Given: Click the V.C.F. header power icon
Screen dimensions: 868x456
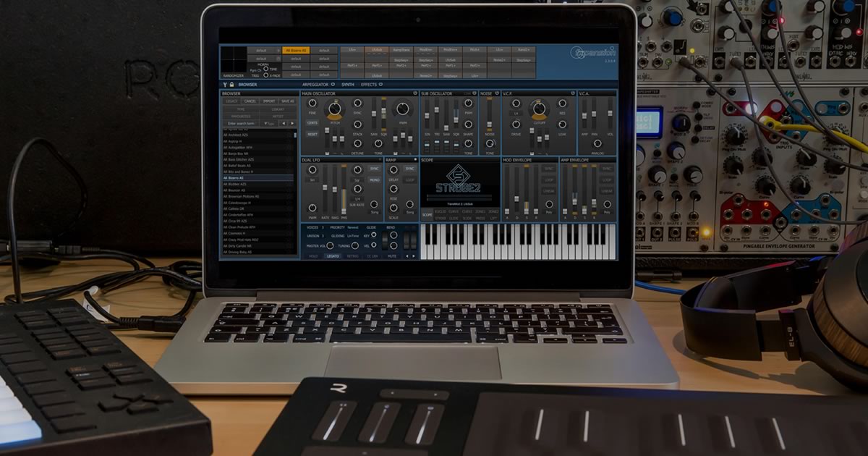Looking at the screenshot, I should click(573, 93).
